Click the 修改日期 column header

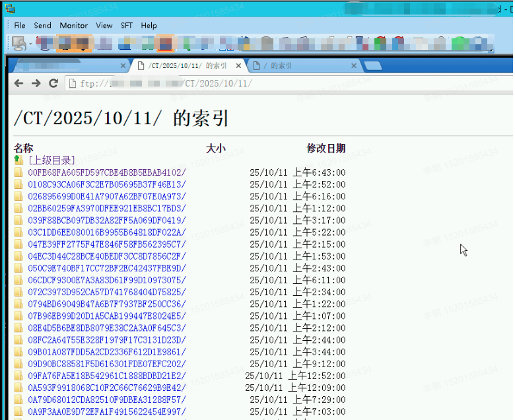pos(326,148)
